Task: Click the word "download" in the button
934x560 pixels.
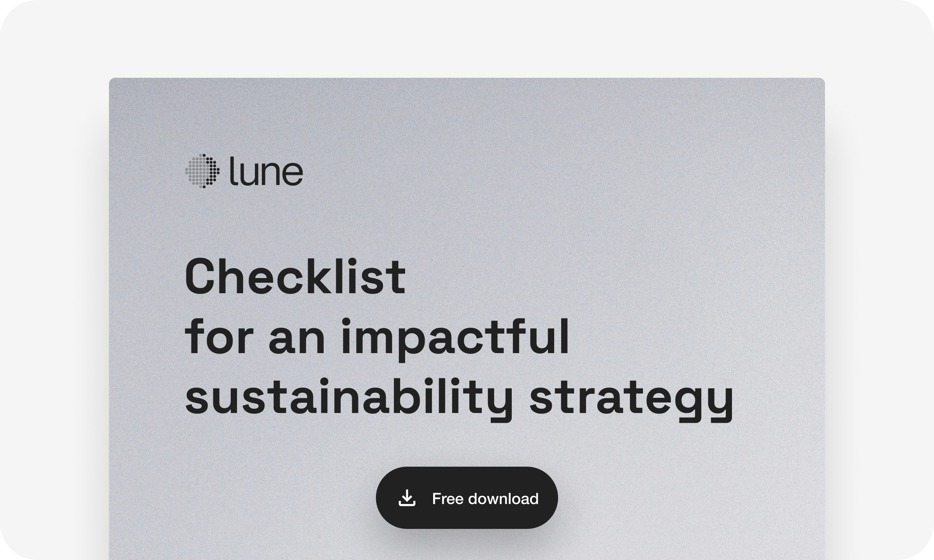Action: (x=503, y=499)
